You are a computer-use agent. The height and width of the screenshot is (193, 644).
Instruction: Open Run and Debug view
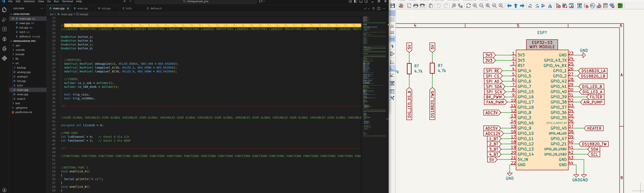click(4, 20)
